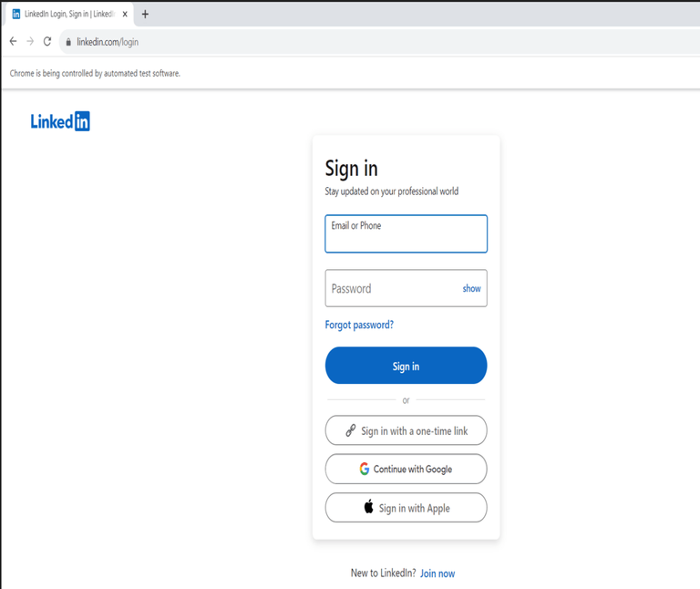Select Continue with Google
This screenshot has width=700, height=589.
(407, 469)
